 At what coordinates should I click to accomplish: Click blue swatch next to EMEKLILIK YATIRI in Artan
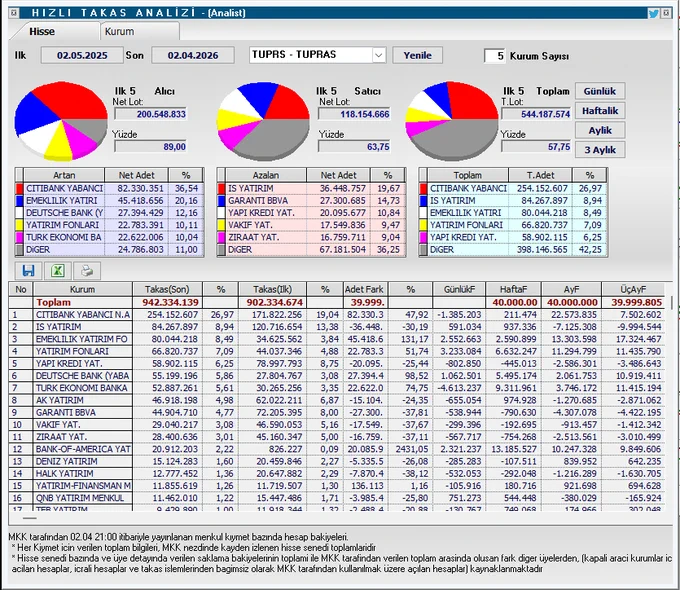(x=19, y=201)
